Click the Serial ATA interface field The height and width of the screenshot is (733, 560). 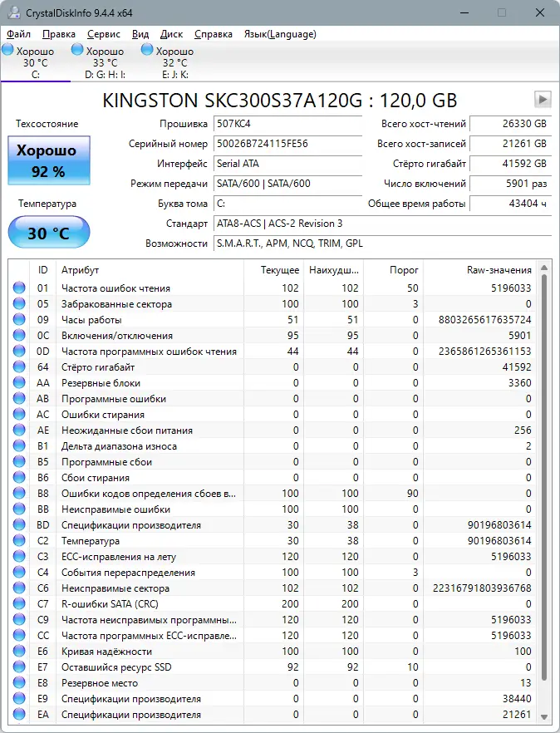[288, 164]
